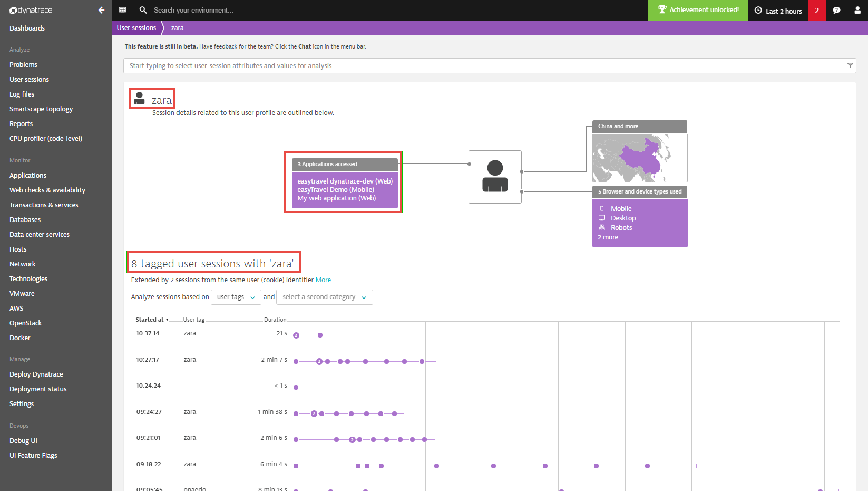Viewport: 868px width, 491px height.
Task: Focus the session attributes filter field
Action: (490, 65)
